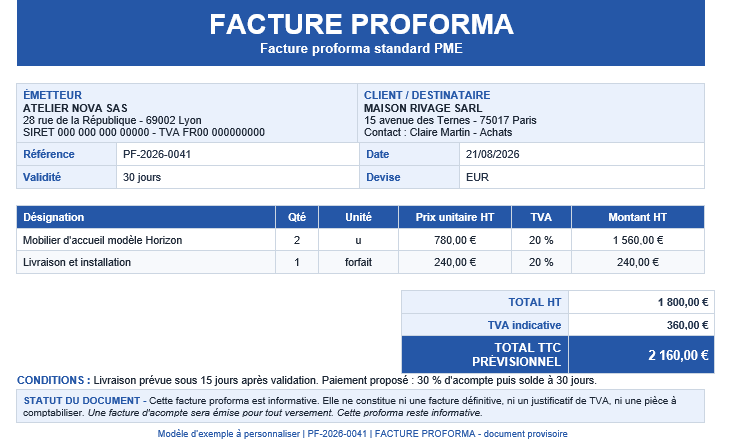This screenshot has height=445, width=730.
Task: Select the Qté column header
Action: click(297, 217)
